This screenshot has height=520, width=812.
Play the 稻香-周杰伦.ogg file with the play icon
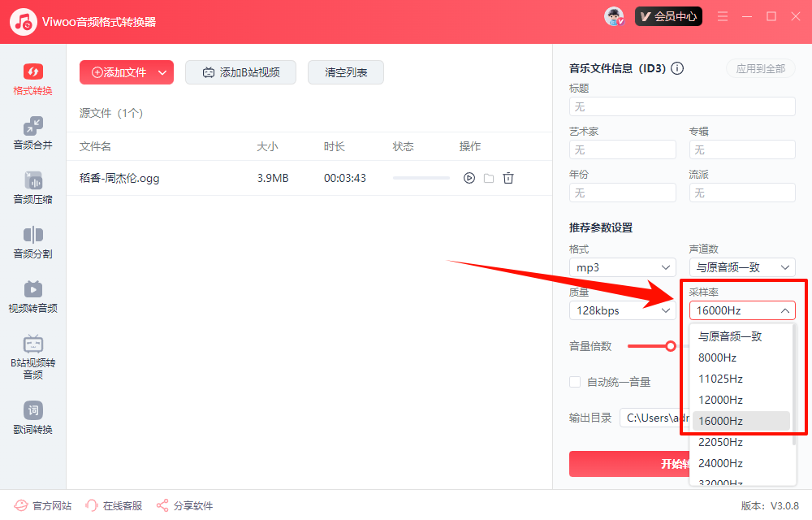pos(469,177)
